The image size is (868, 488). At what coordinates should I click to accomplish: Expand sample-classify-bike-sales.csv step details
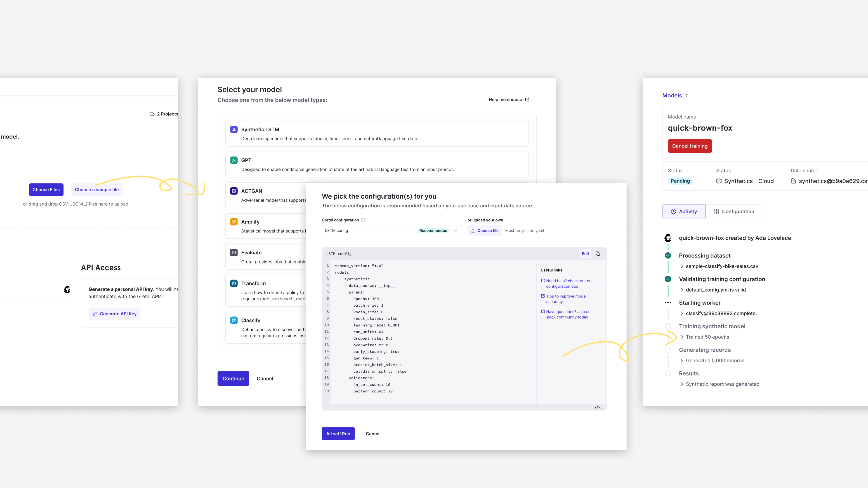click(682, 266)
